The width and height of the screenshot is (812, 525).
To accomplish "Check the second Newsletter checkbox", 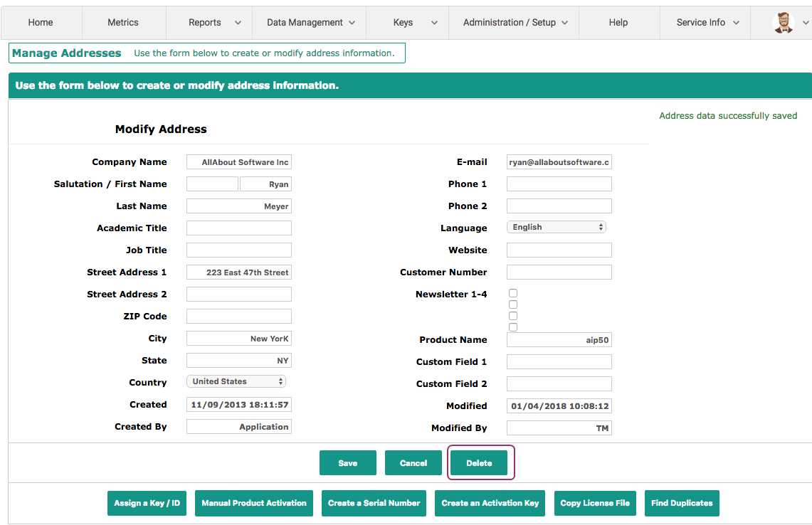I will pos(513,304).
